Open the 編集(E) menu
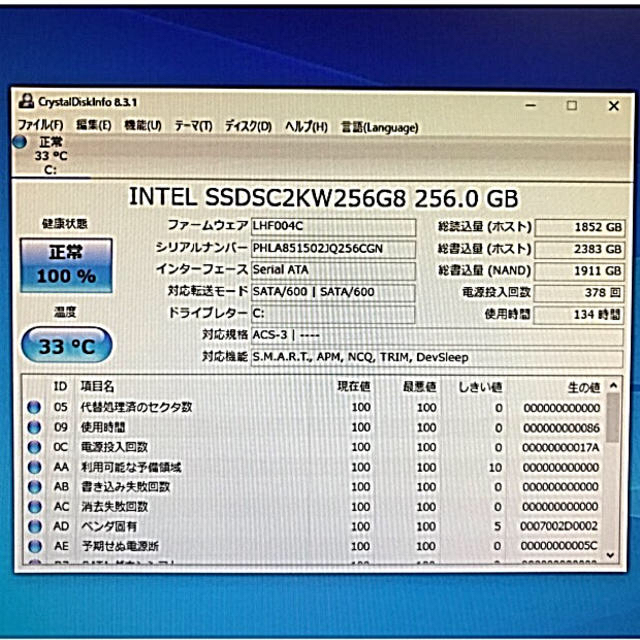This screenshot has height=640, width=640. 93,125
